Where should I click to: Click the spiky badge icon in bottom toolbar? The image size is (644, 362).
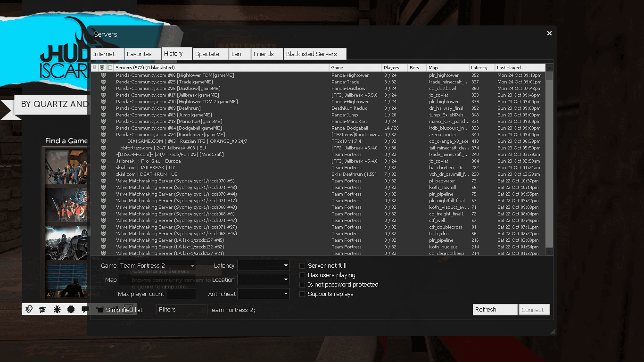[71, 309]
